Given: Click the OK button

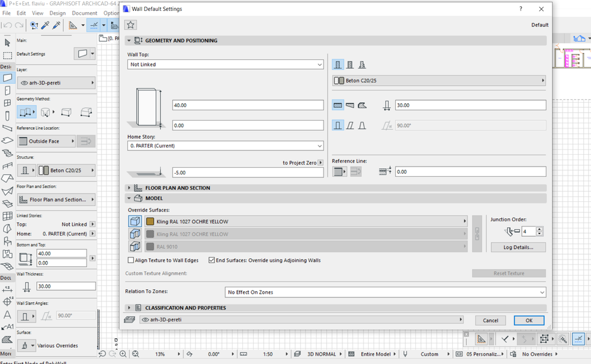Looking at the screenshot, I should (529, 320).
